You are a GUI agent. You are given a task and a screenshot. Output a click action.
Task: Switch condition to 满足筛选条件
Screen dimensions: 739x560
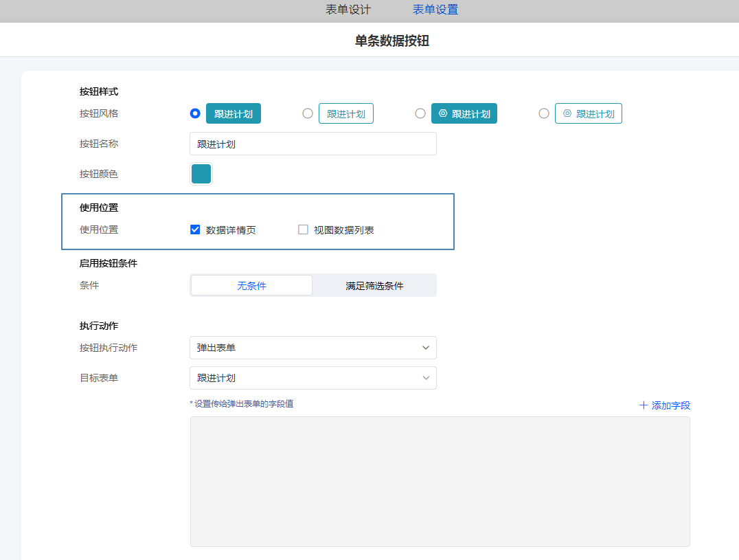[x=374, y=286]
